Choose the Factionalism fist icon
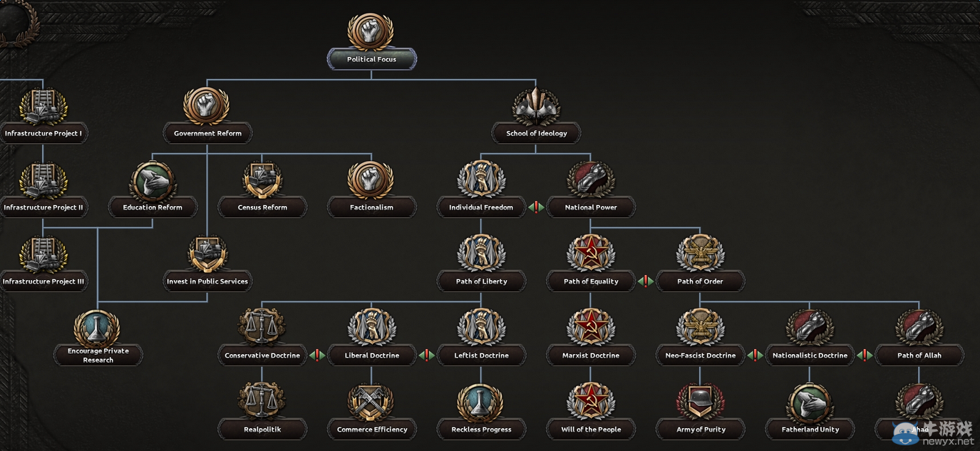980x451 pixels. click(x=371, y=181)
